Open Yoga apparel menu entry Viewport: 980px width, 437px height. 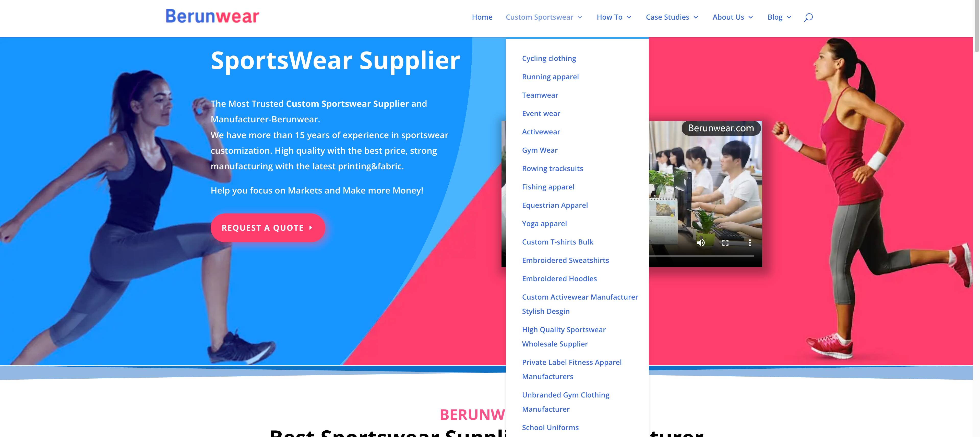click(544, 224)
